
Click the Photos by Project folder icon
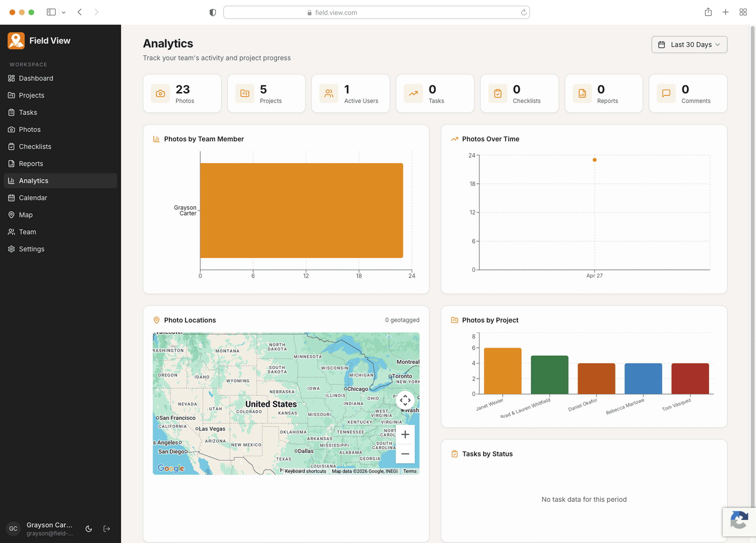click(x=454, y=320)
